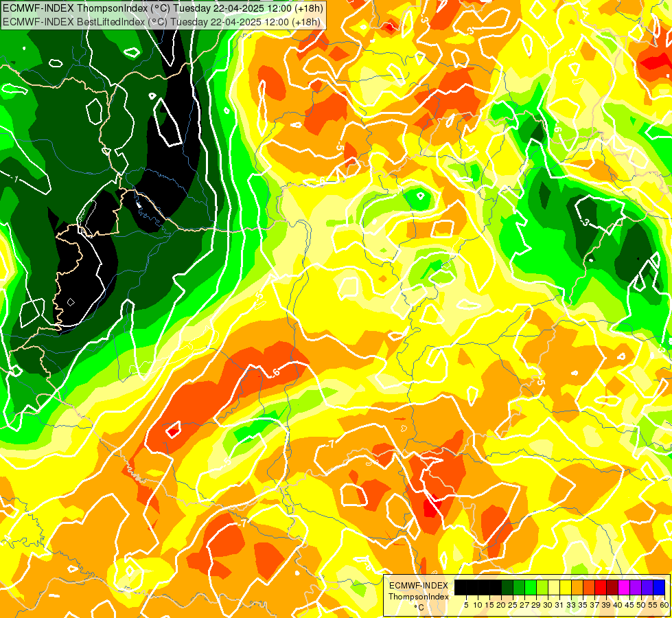
Task: Click the BestLiftedIndex title line at top
Action: point(161,21)
